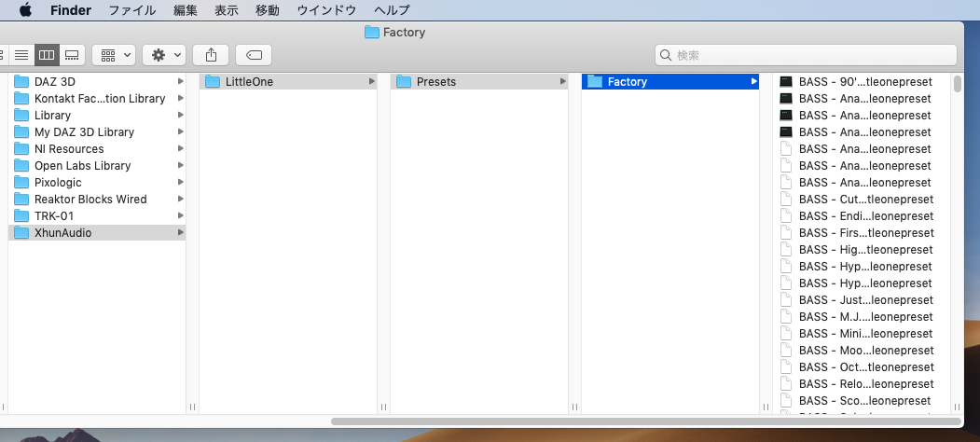The height and width of the screenshot is (442, 980).
Task: Click the BASS - 90' preset file icon
Action: pos(786,81)
